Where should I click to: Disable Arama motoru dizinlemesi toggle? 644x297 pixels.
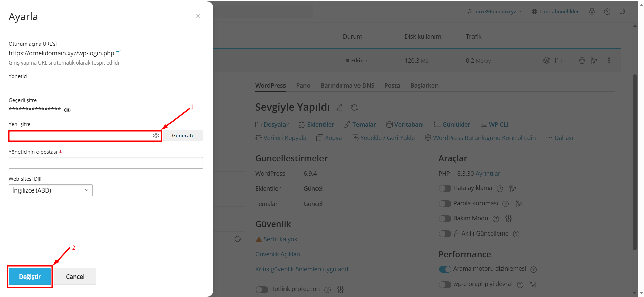[445, 269]
